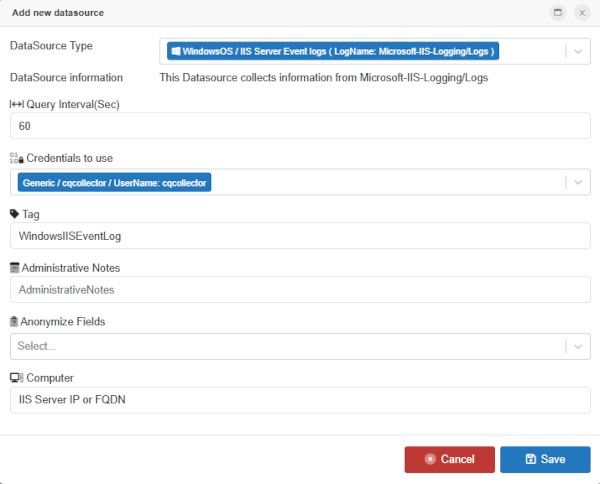The height and width of the screenshot is (484, 600).
Task: Expand the Anonymize Fields dropdown
Action: coord(578,346)
